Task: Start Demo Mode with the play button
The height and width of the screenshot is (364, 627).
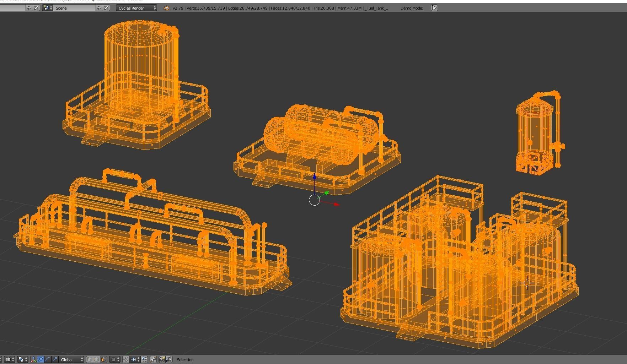Action: click(434, 8)
